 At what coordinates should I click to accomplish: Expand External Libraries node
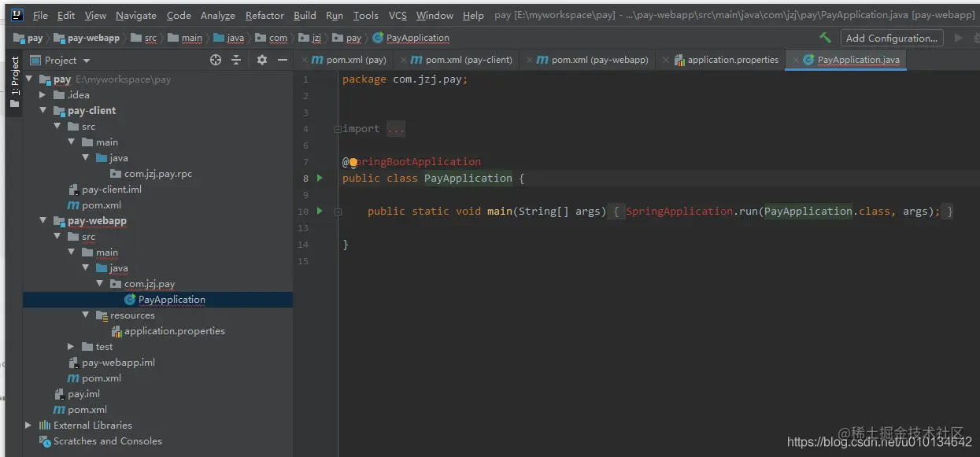pos(29,426)
